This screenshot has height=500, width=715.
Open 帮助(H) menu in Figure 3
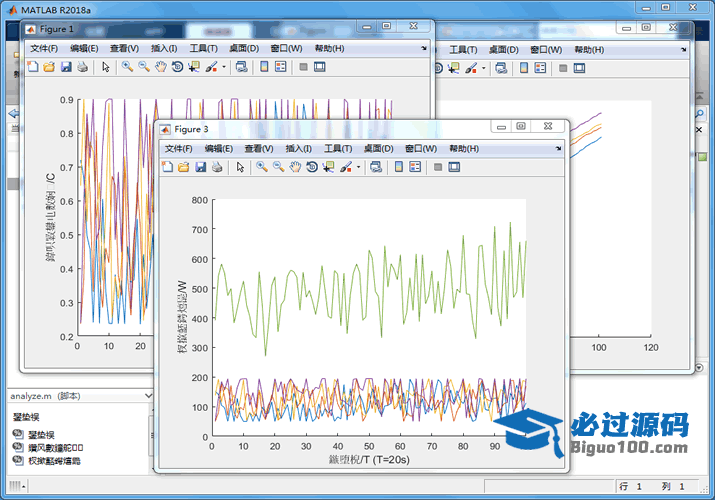[x=464, y=149]
